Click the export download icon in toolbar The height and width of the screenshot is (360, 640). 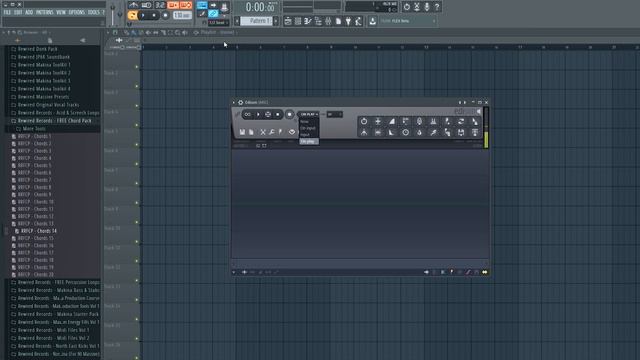pyautogui.click(x=373, y=21)
